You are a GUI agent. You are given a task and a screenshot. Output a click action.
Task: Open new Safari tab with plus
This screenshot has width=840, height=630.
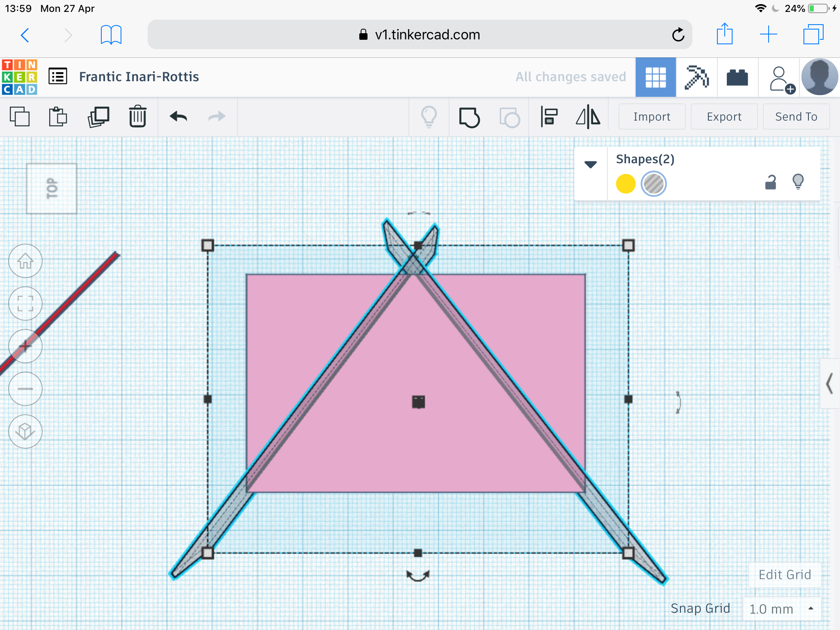(x=769, y=34)
